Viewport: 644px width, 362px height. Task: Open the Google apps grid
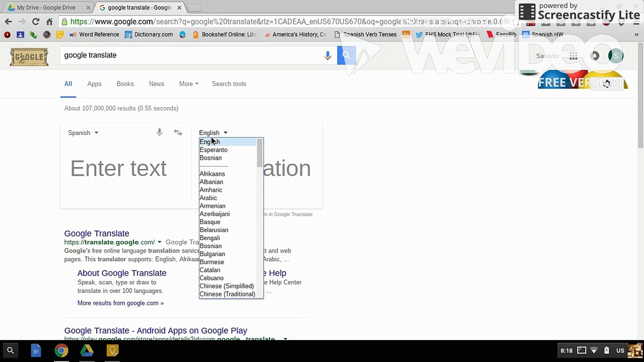573,56
